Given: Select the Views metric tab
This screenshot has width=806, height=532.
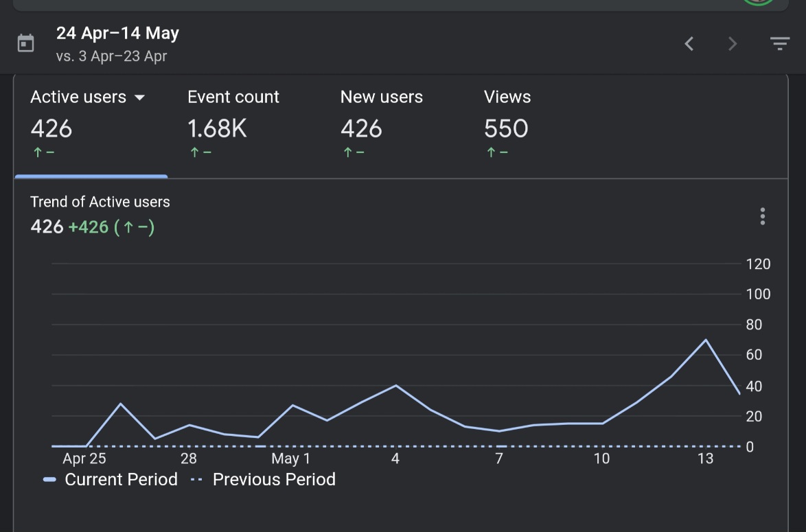Looking at the screenshot, I should coord(507,125).
